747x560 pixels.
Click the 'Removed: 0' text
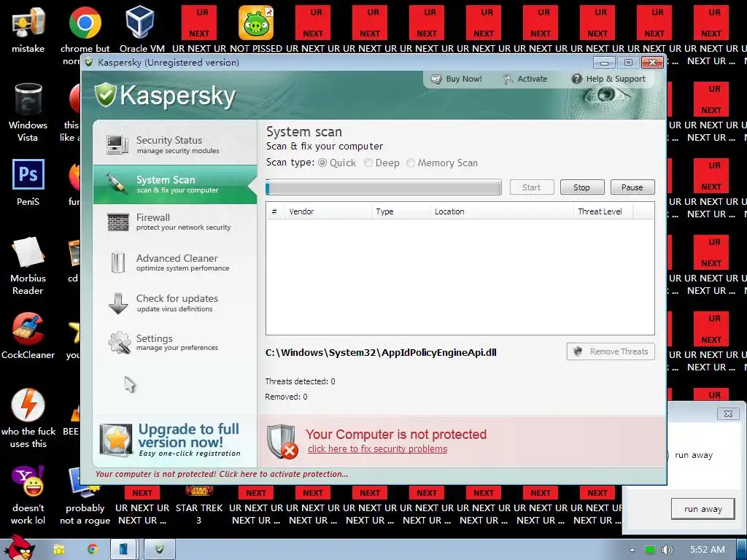coord(286,396)
